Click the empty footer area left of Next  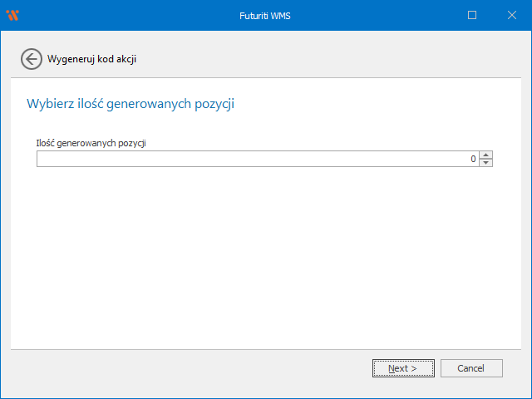(x=191, y=368)
